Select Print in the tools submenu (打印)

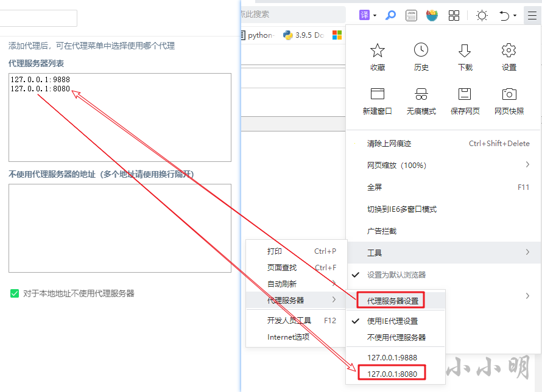click(296, 251)
